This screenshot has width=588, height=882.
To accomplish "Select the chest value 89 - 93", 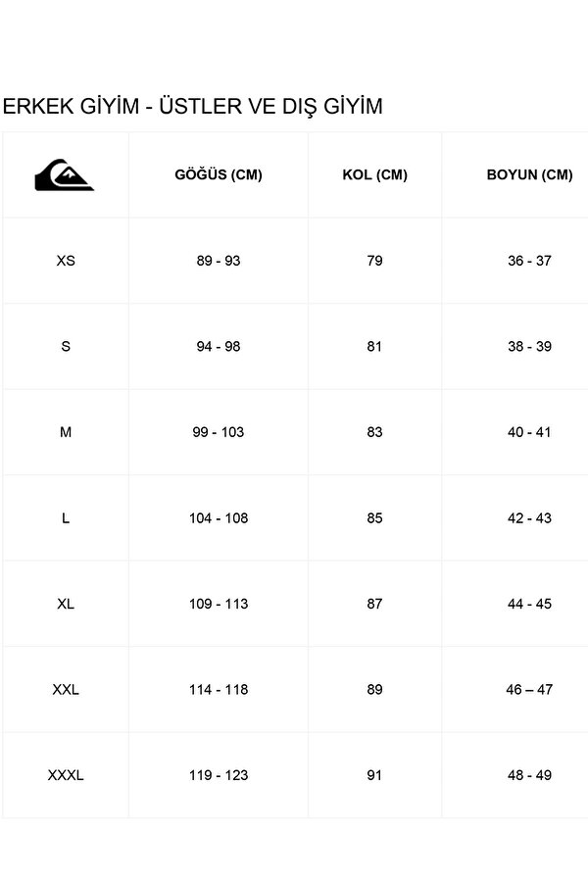I will pos(219,261).
